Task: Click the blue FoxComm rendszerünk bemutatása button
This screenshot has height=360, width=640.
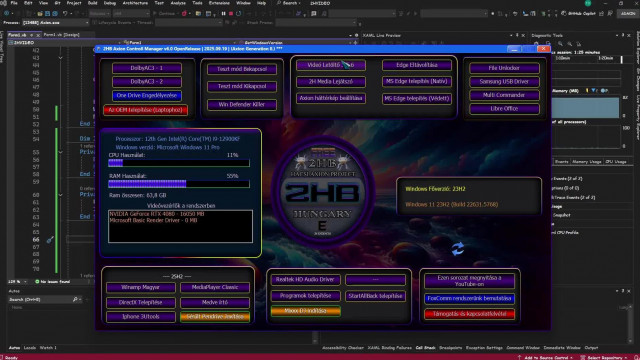Action: [x=469, y=298]
